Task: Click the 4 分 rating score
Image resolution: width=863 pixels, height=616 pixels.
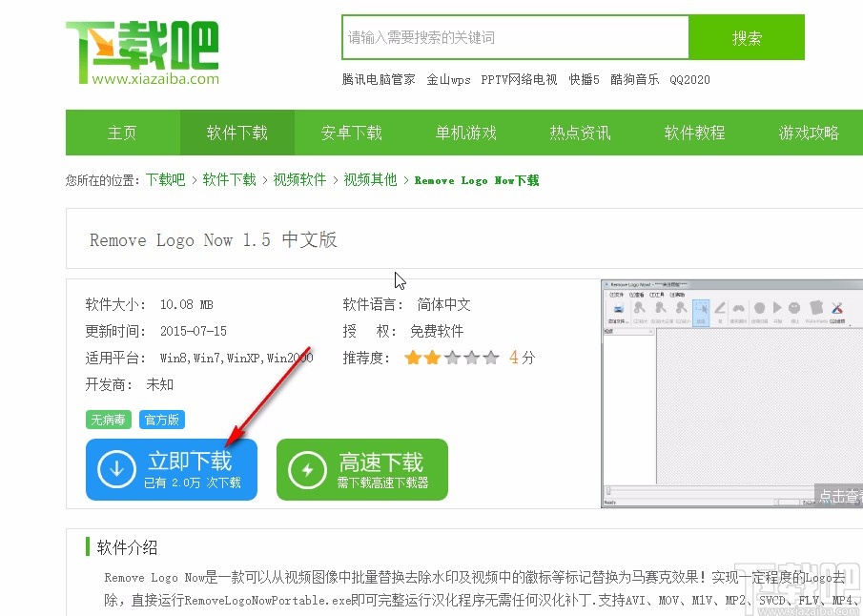Action: coord(522,358)
